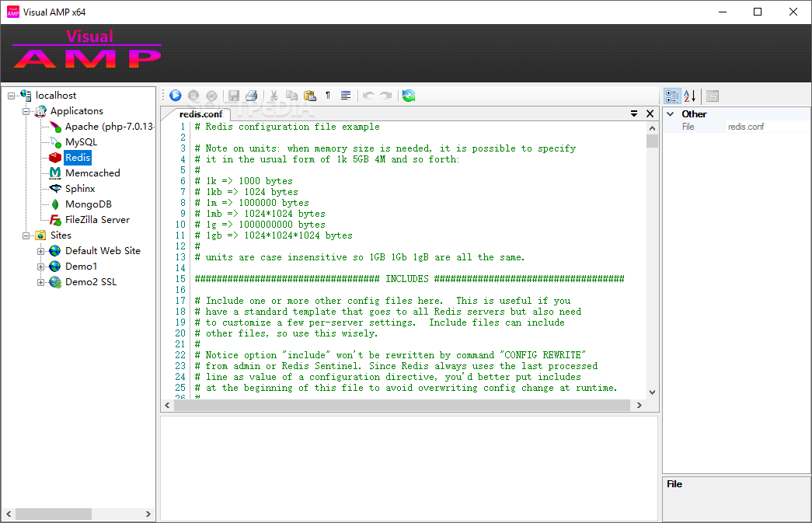Expand the Demo2 SSL site node

click(x=40, y=282)
